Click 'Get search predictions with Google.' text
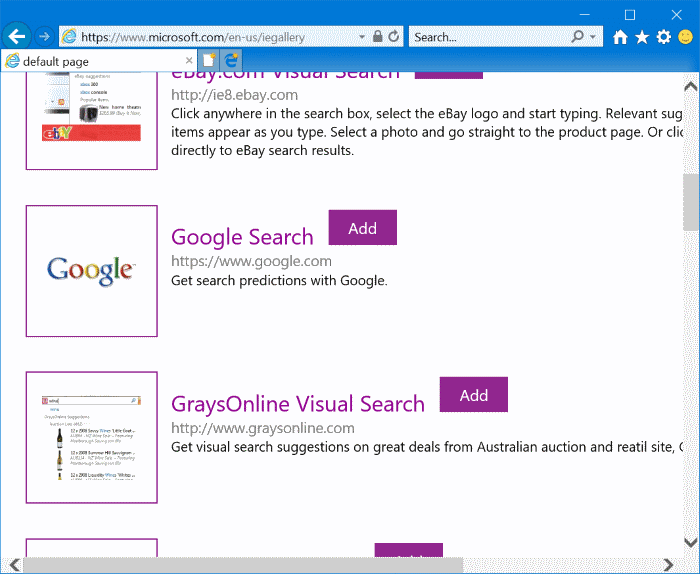Viewport: 700px width, 574px height. (x=279, y=280)
